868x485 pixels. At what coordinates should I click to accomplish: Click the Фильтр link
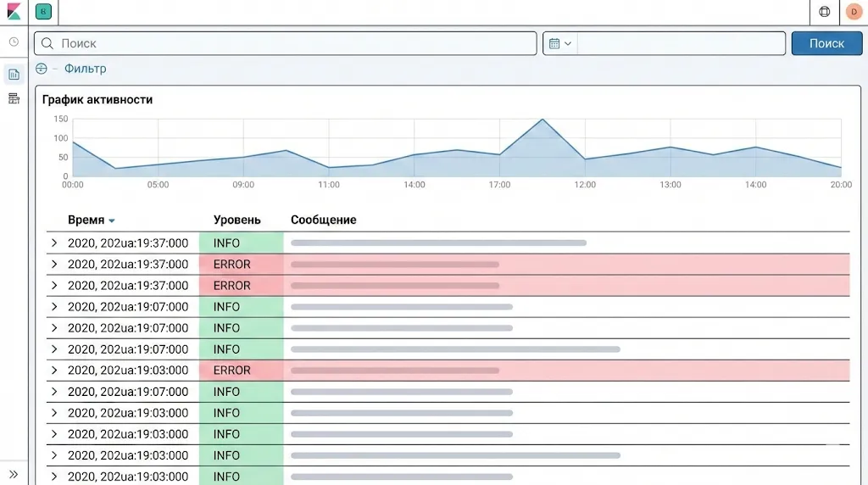click(86, 69)
